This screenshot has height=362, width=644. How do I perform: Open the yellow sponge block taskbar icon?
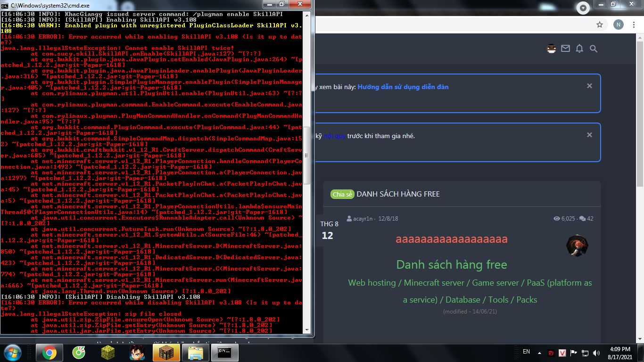pyautogui.click(x=108, y=353)
